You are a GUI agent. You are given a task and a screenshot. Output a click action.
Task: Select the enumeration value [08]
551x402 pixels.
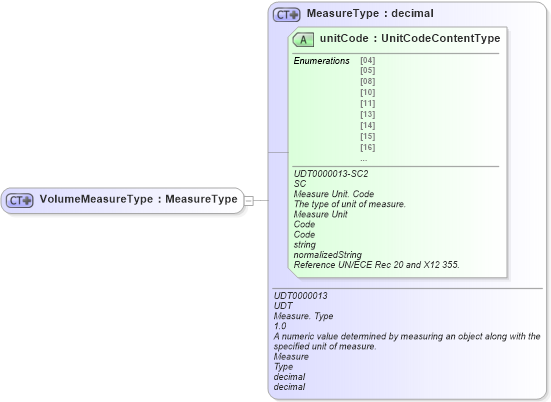(x=368, y=81)
